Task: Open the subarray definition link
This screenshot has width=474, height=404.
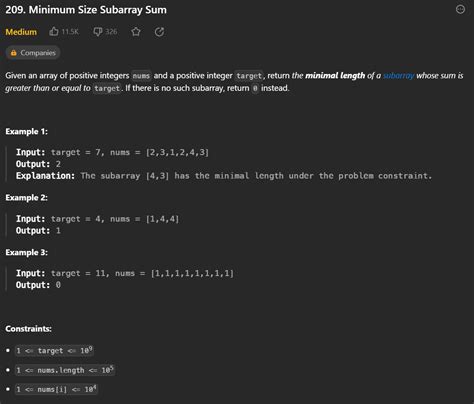Action: [x=398, y=76]
